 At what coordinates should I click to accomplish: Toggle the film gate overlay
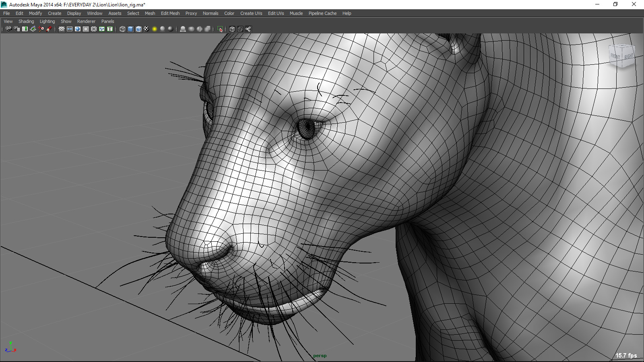click(x=70, y=29)
